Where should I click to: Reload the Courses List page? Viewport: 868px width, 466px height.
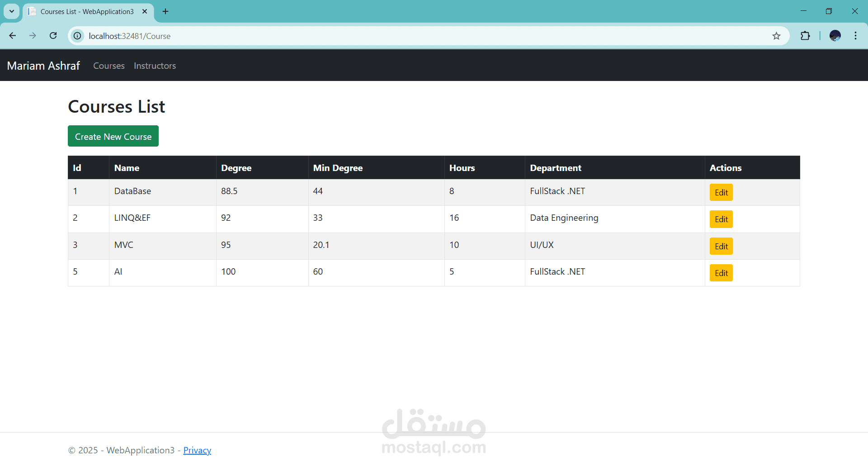[x=53, y=36]
